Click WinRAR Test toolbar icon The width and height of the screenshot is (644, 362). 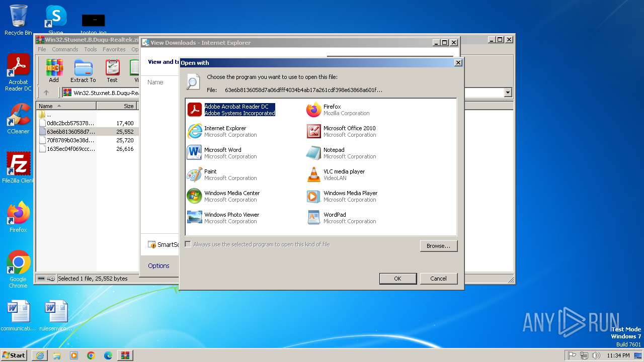(112, 71)
